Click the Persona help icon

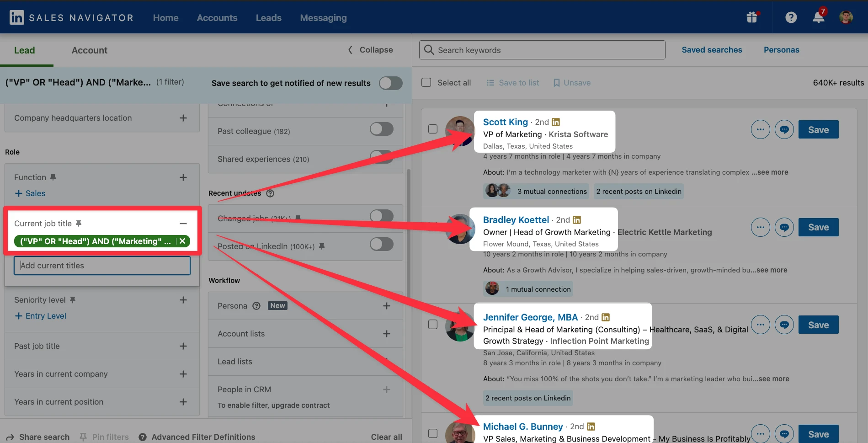[256, 306]
